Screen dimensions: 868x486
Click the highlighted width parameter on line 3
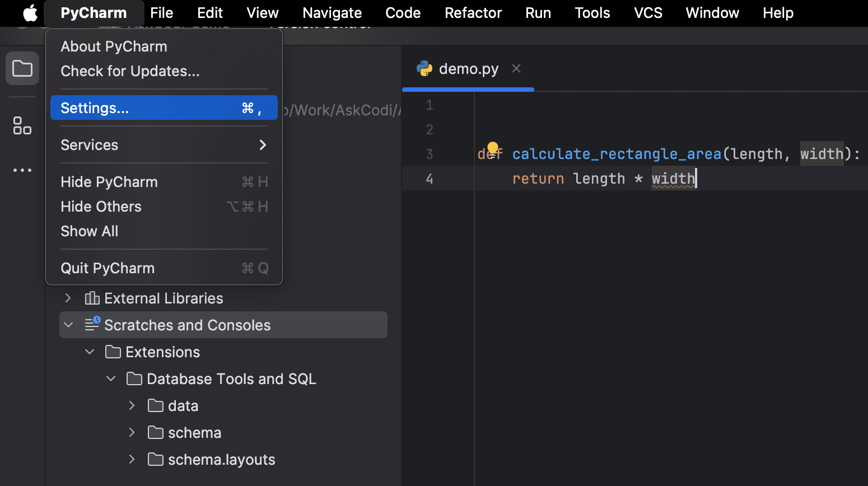coord(822,153)
